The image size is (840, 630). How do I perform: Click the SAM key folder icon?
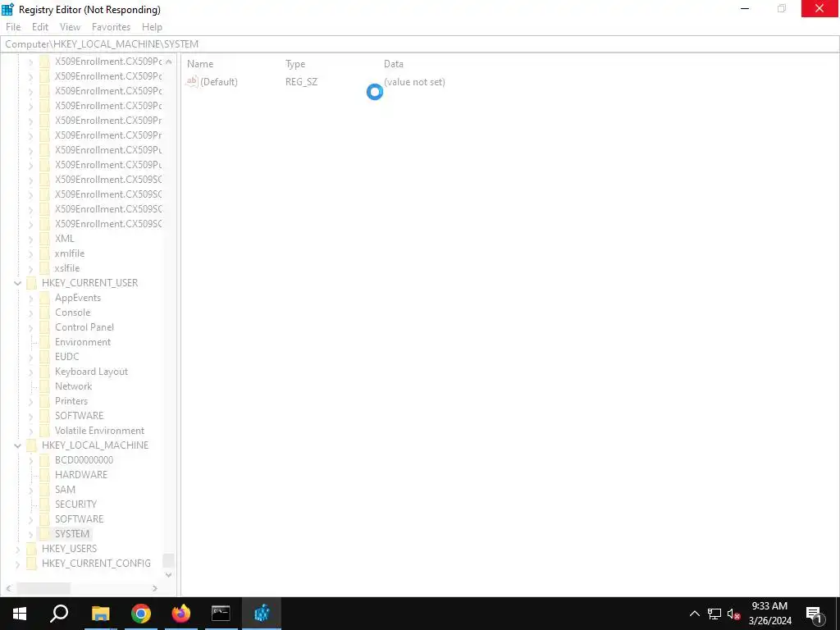45,490
